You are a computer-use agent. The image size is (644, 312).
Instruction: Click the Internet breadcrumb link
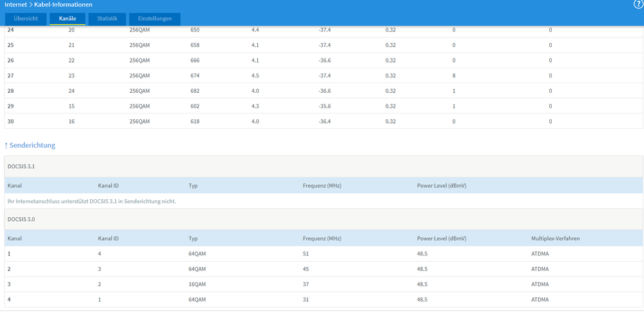[x=15, y=5]
